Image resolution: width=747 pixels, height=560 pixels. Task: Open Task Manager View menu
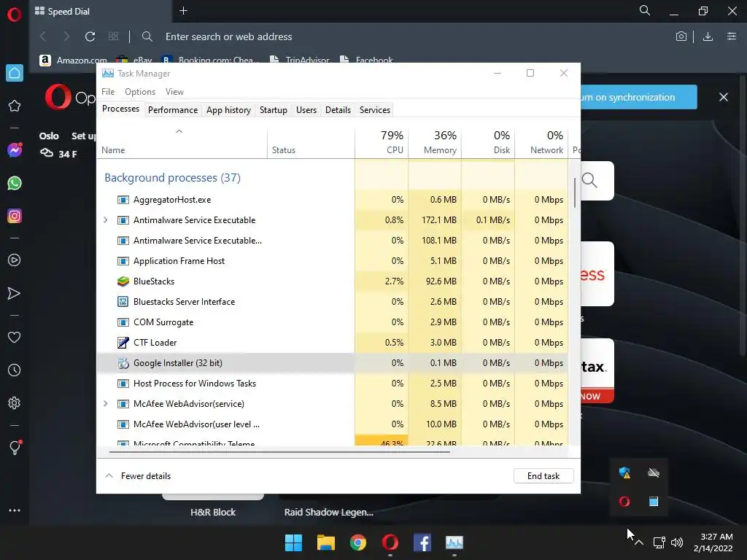tap(174, 91)
